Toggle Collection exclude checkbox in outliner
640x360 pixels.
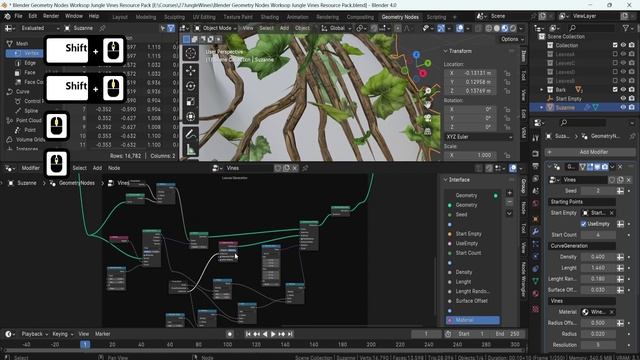(615, 45)
